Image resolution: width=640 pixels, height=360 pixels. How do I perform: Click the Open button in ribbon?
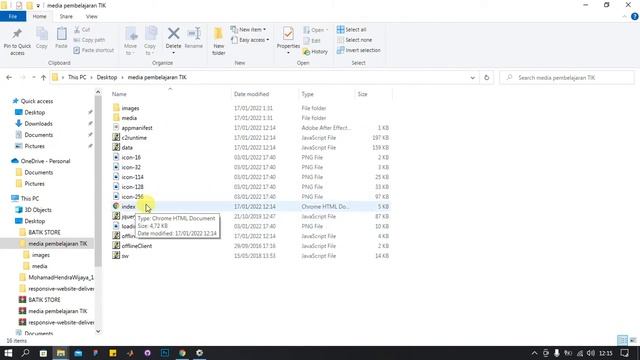(x=316, y=30)
